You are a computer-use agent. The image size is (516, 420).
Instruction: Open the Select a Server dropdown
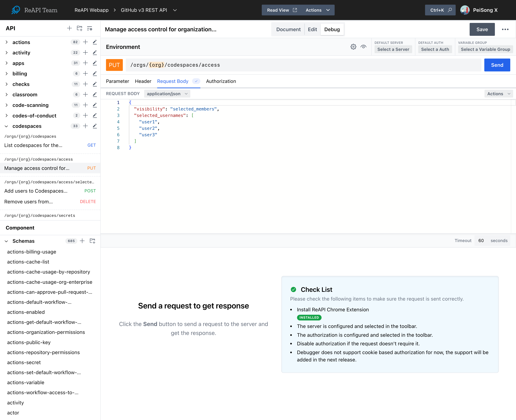[393, 49]
